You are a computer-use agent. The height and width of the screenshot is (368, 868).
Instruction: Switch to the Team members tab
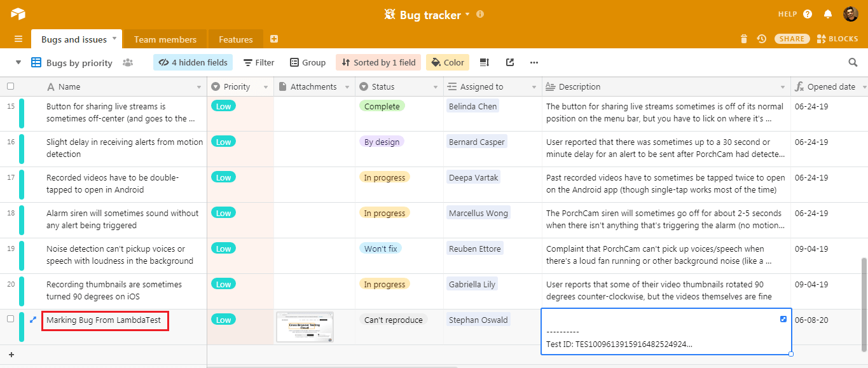click(x=165, y=39)
